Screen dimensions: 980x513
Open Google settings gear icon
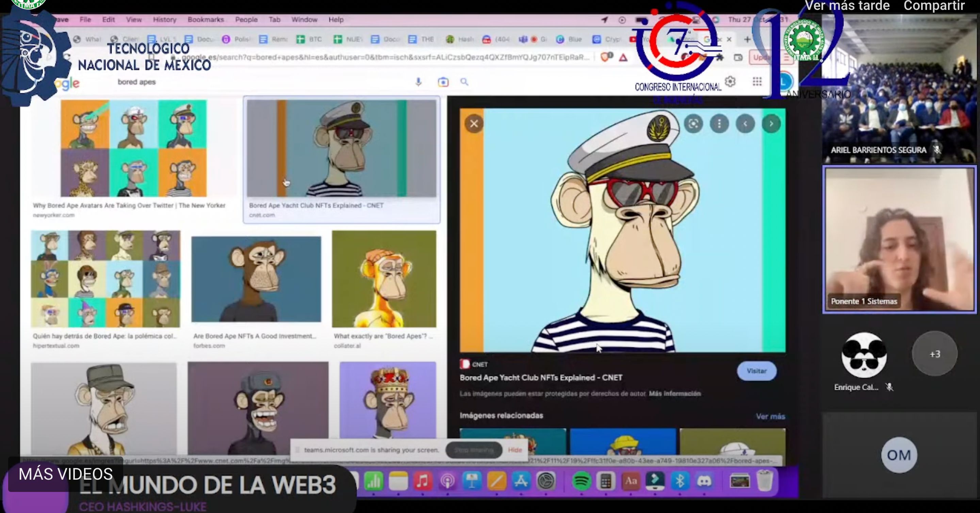click(730, 81)
